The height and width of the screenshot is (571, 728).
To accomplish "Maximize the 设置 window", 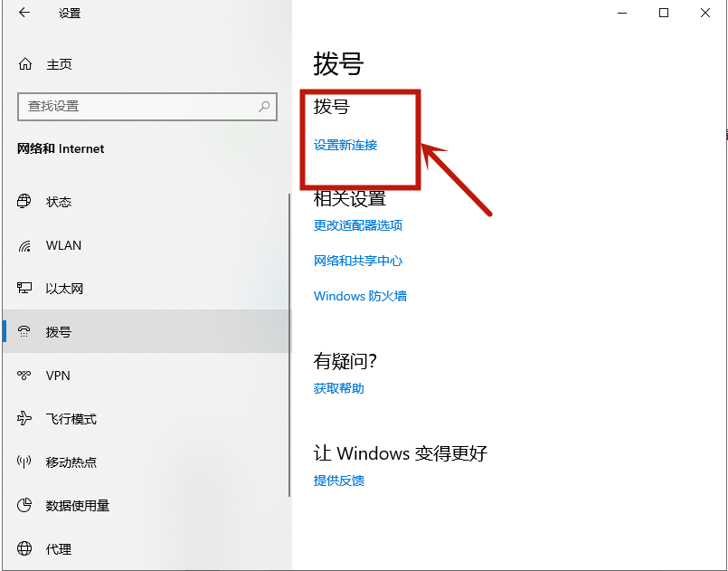I will click(x=664, y=13).
